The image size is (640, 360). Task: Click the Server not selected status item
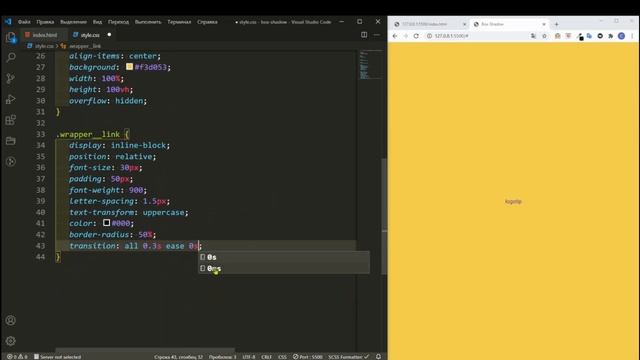click(x=58, y=357)
